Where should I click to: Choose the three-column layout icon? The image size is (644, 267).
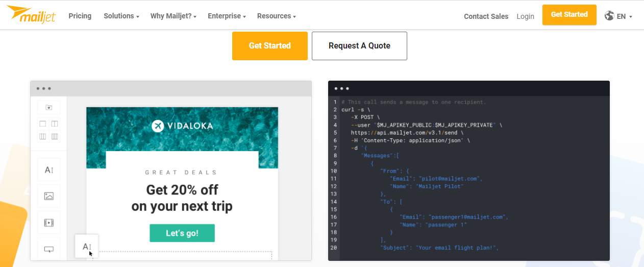[x=43, y=136]
